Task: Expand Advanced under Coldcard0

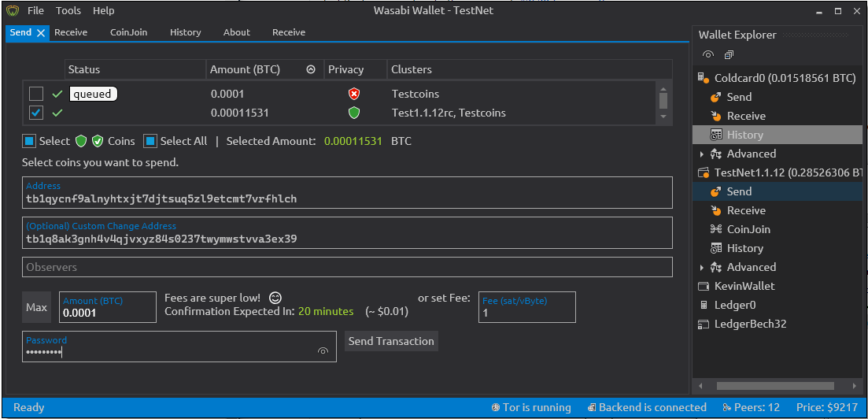Action: pos(702,154)
